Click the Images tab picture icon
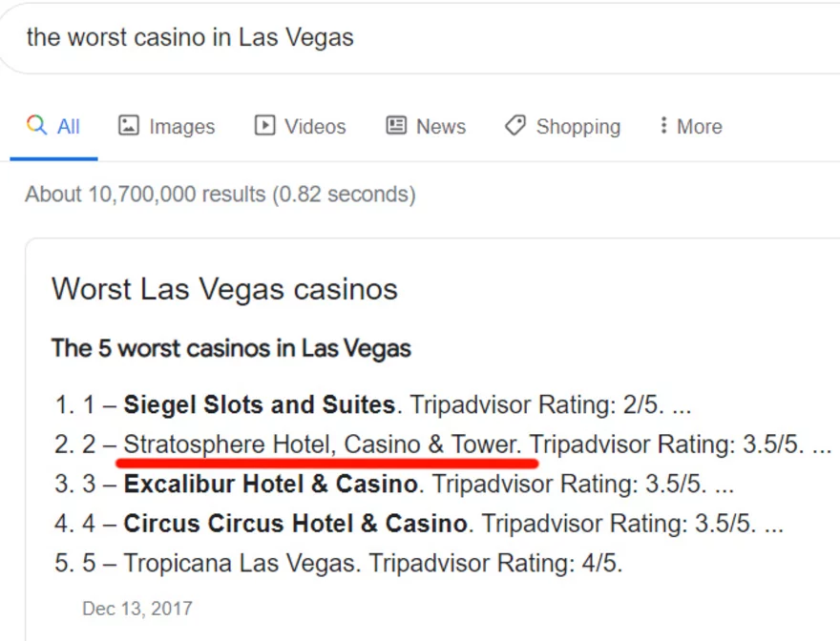The image size is (840, 641). (129, 126)
